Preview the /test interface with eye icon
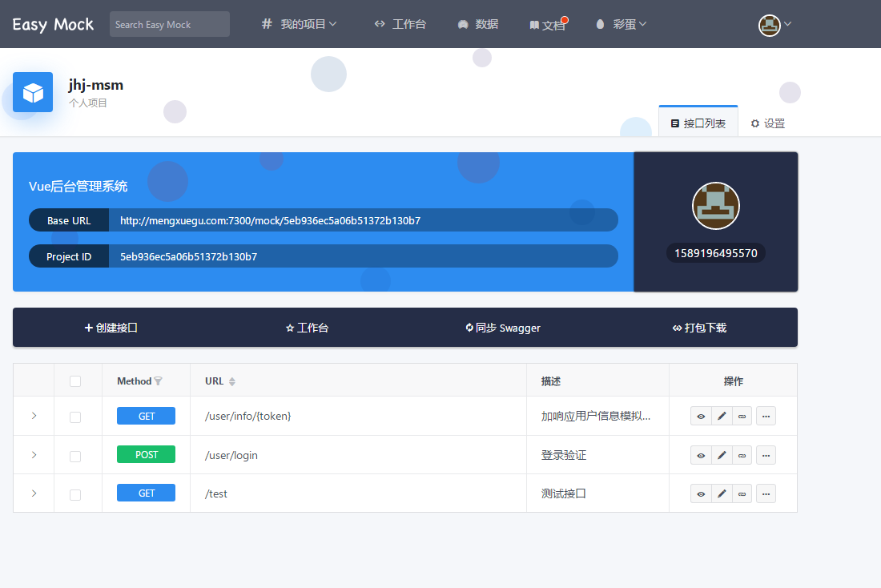The height and width of the screenshot is (588, 881). tap(701, 493)
